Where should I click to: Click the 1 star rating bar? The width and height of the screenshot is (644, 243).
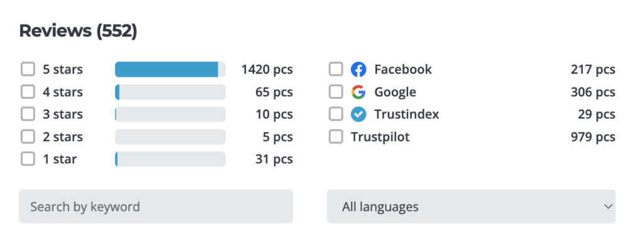click(x=170, y=159)
